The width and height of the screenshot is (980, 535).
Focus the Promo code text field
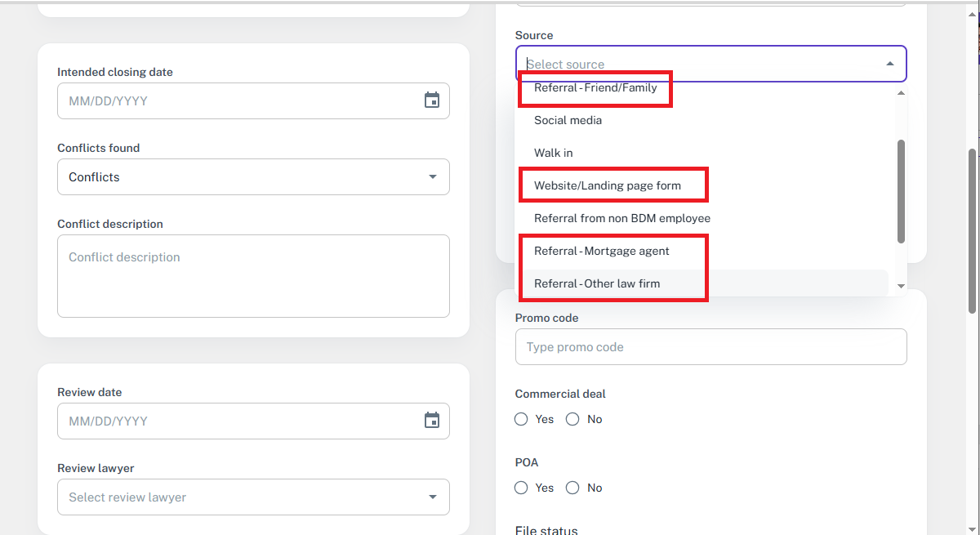[710, 347]
